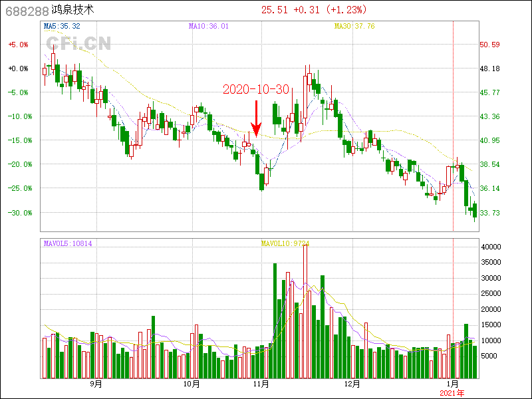
Task: Click the CFi.CN watermark logo
Action: point(78,44)
